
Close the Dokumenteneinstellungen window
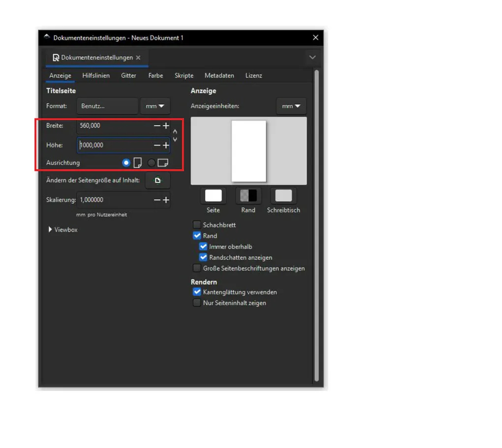pyautogui.click(x=315, y=38)
